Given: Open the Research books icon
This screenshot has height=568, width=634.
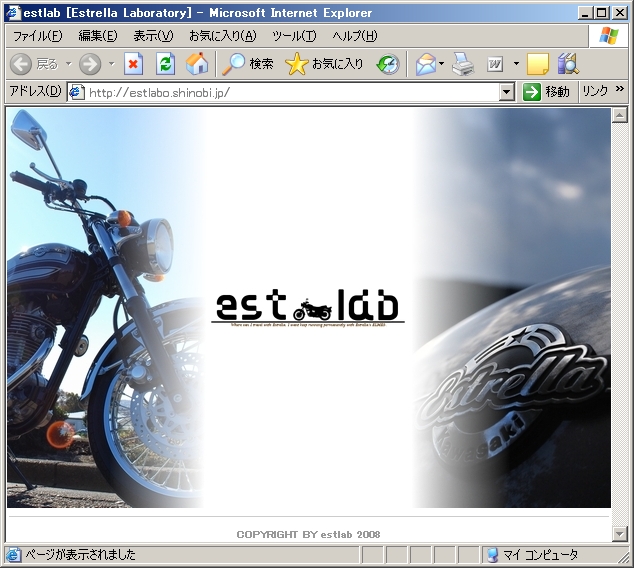Looking at the screenshot, I should click(x=568, y=64).
